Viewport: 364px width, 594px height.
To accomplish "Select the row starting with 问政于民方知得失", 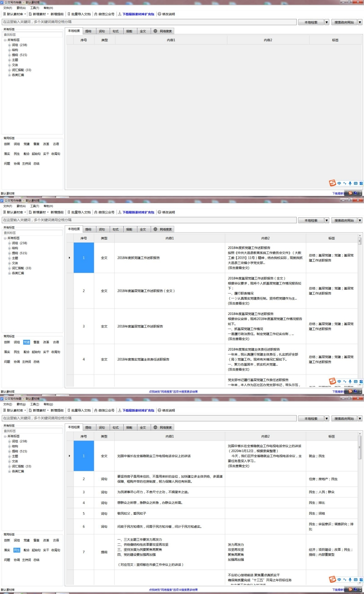I will click(159, 526).
